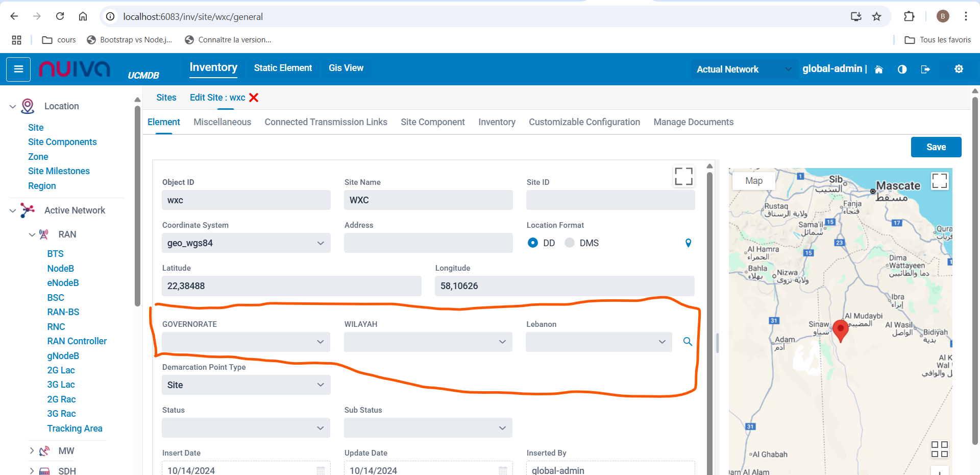Switch to the Miscellaneous tab

222,122
